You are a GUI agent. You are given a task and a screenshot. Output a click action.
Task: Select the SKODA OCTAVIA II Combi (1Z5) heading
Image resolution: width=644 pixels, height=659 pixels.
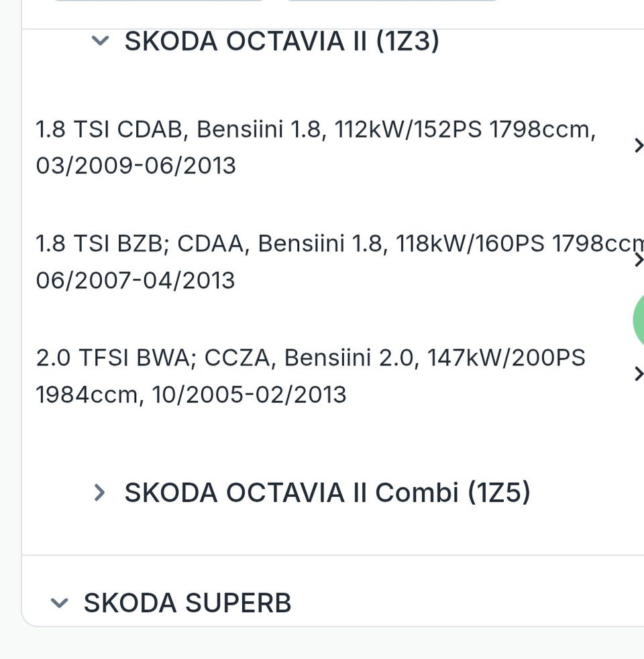327,493
